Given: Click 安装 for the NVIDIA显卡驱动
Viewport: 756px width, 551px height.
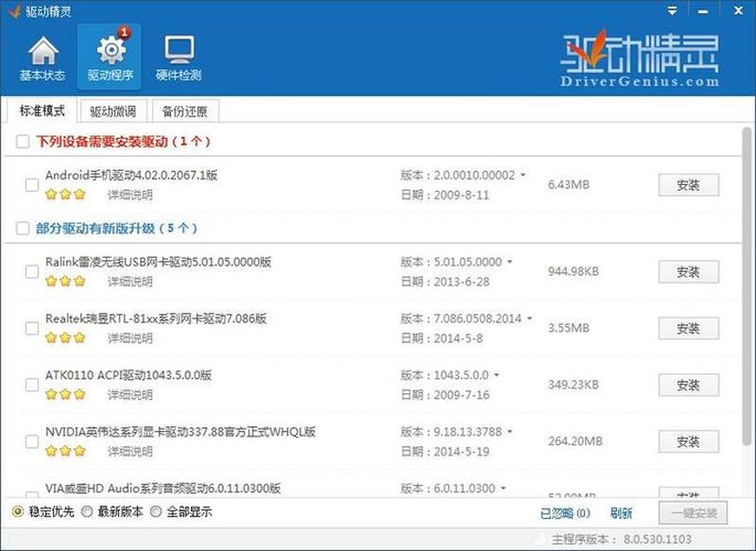Looking at the screenshot, I should coord(689,441).
